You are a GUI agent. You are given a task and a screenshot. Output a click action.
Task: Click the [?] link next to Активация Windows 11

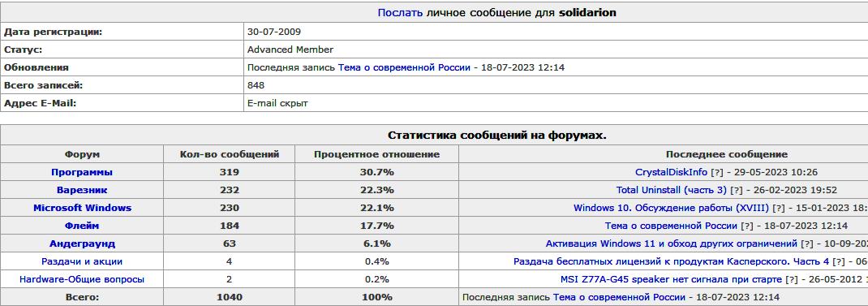tap(807, 244)
